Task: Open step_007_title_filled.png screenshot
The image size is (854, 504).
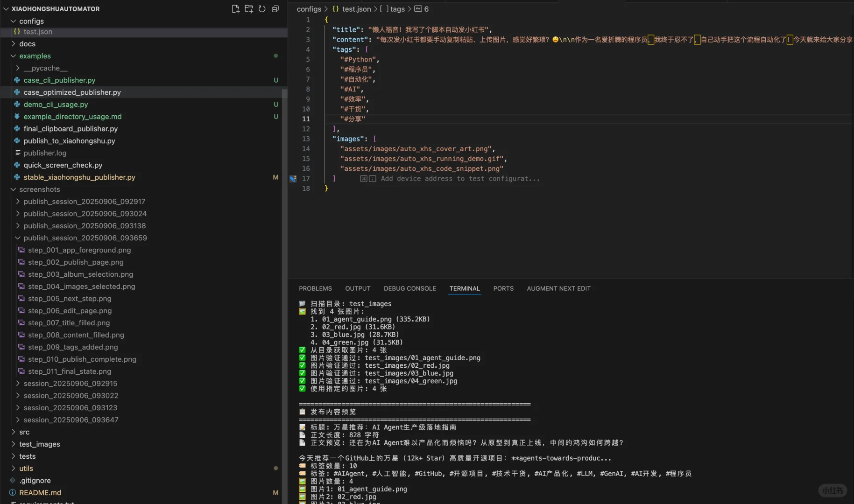Action: [x=69, y=323]
